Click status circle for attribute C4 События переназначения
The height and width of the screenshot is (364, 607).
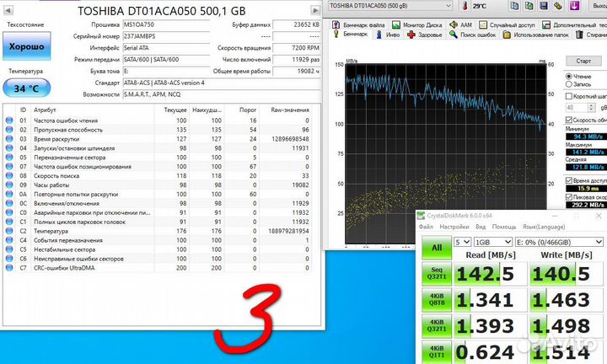[9, 240]
